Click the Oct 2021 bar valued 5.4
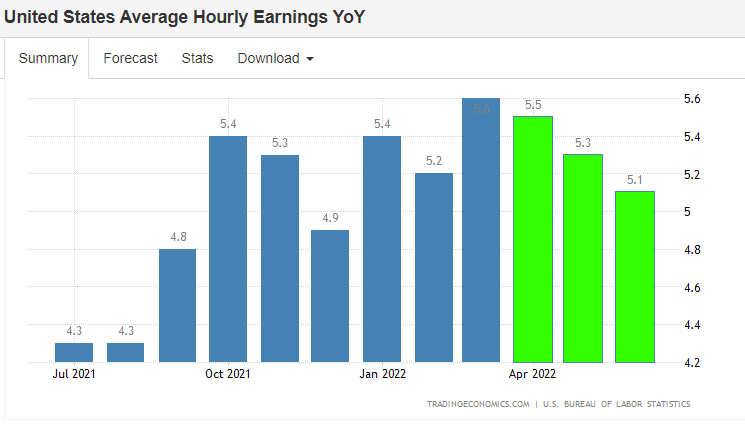 [x=228, y=249]
